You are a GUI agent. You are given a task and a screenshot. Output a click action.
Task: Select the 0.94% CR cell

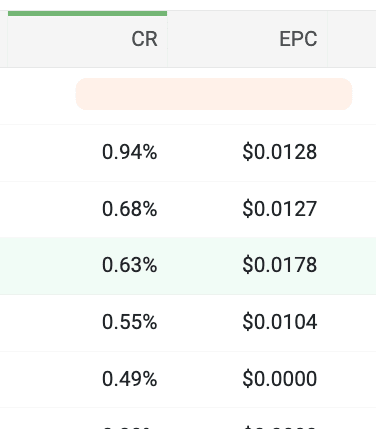pos(129,152)
